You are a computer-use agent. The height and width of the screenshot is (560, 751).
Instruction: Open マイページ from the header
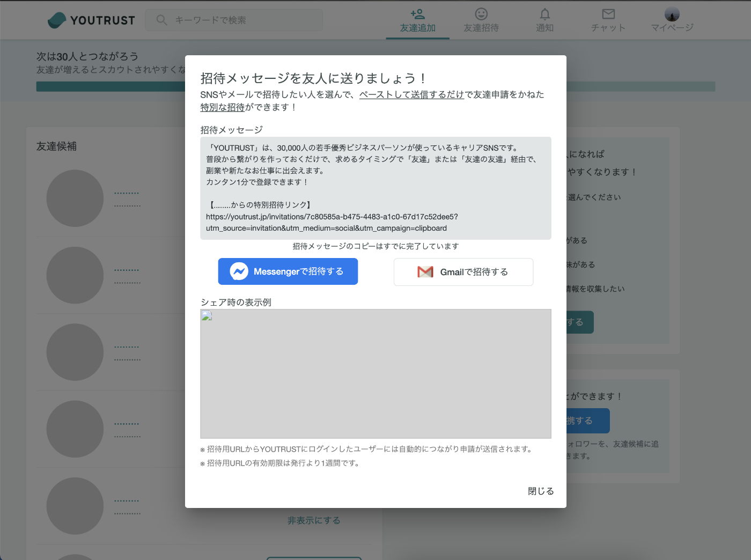[x=672, y=20]
